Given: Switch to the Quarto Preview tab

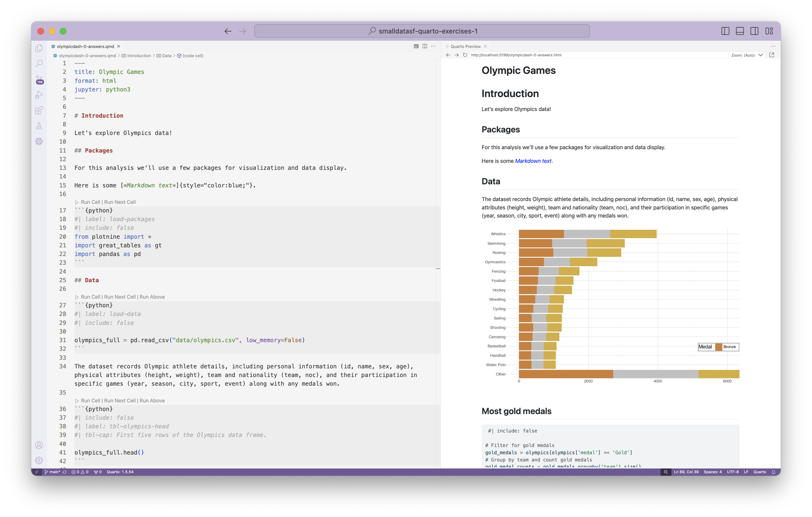Looking at the screenshot, I should click(x=465, y=46).
